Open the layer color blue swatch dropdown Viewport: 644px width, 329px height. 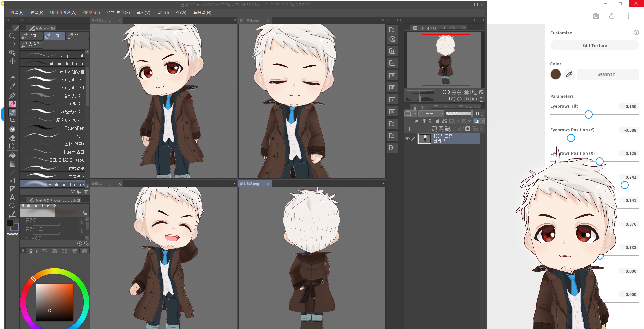[x=479, y=121]
